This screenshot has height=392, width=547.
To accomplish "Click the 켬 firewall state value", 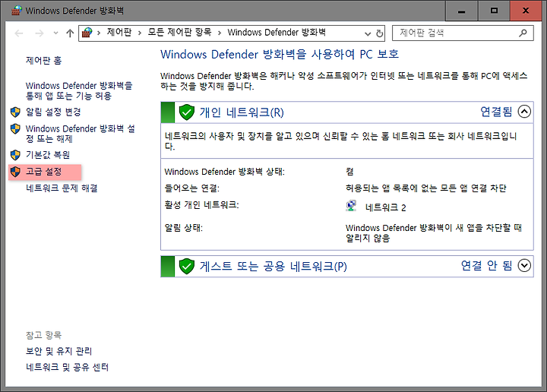I will (x=349, y=172).
